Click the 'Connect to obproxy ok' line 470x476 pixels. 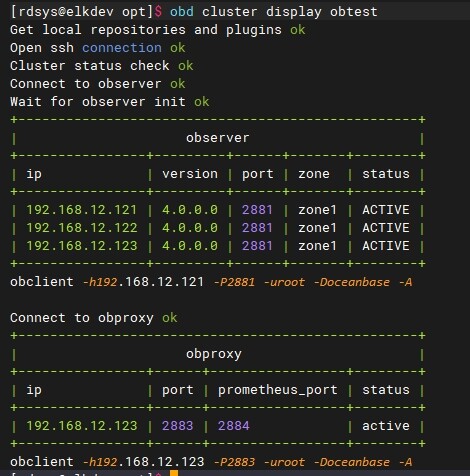click(x=93, y=318)
